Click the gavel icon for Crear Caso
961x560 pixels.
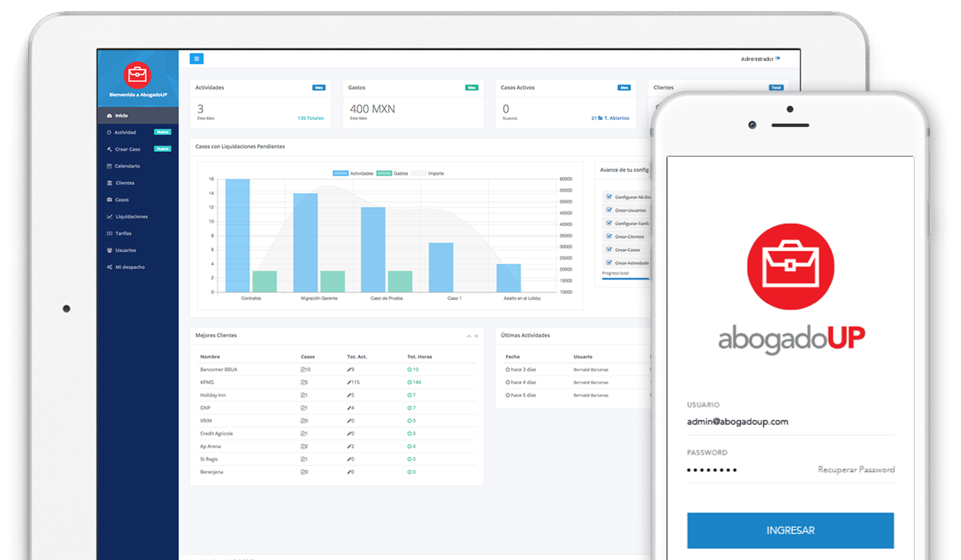pyautogui.click(x=109, y=149)
